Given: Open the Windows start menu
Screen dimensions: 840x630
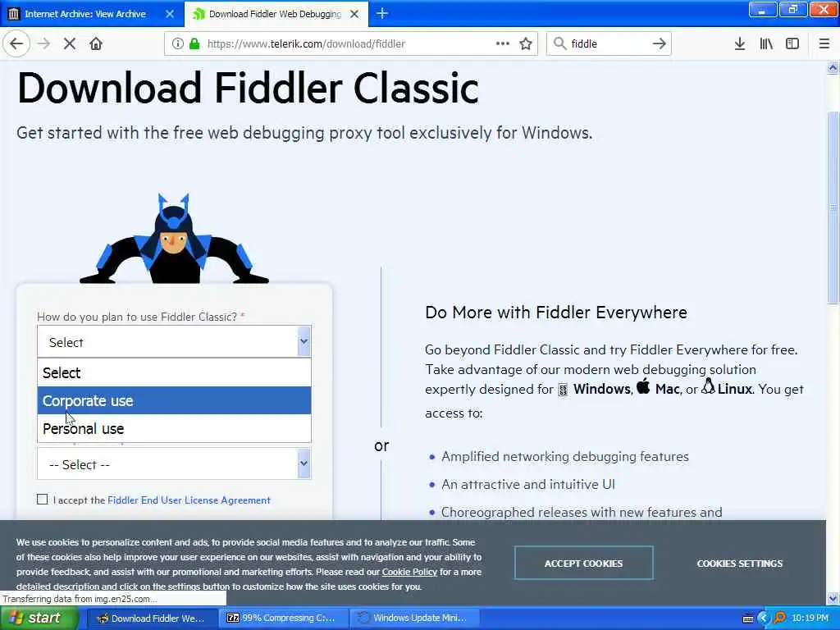Looking at the screenshot, I should 39,618.
